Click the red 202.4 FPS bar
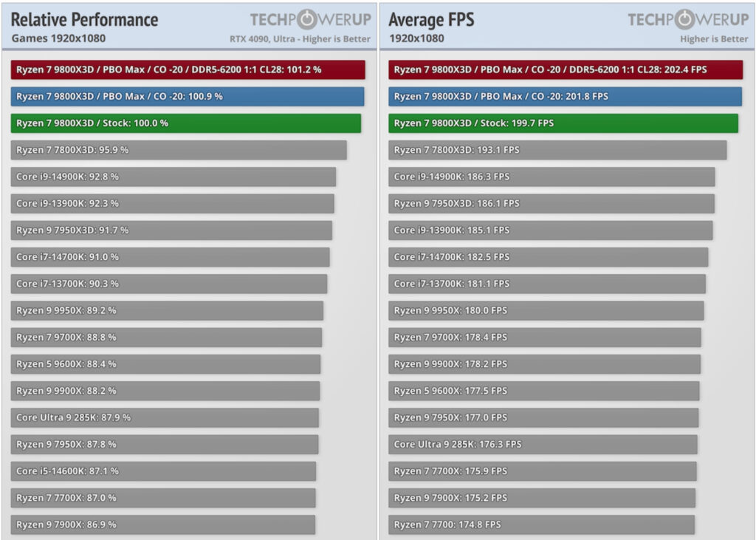The height and width of the screenshot is (540, 756). tap(566, 69)
